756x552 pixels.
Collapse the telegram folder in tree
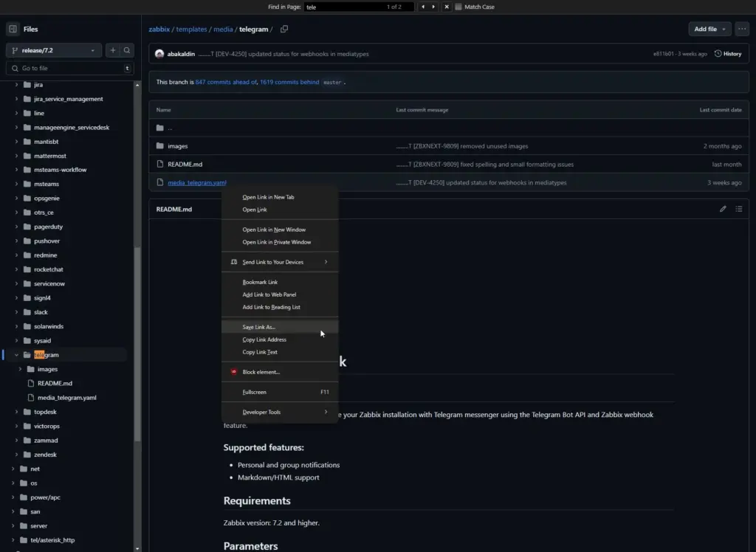pyautogui.click(x=16, y=355)
